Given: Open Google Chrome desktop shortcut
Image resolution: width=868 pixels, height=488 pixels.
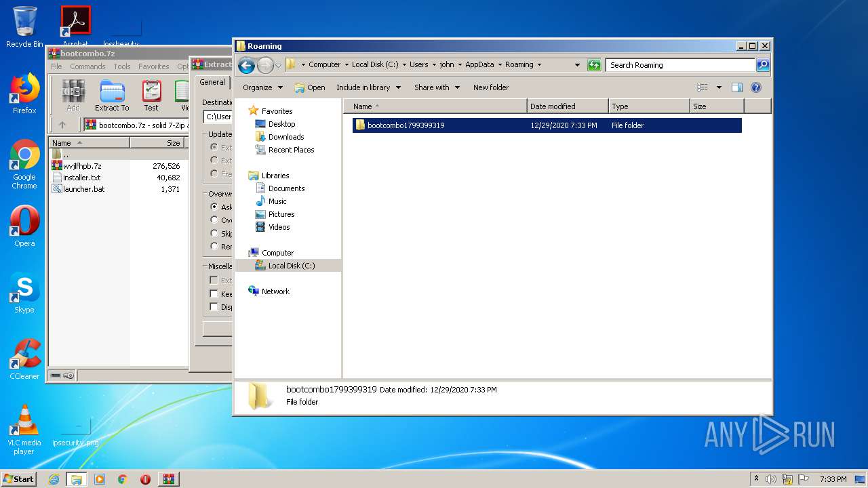Looking at the screenshot, I should pos(24,165).
